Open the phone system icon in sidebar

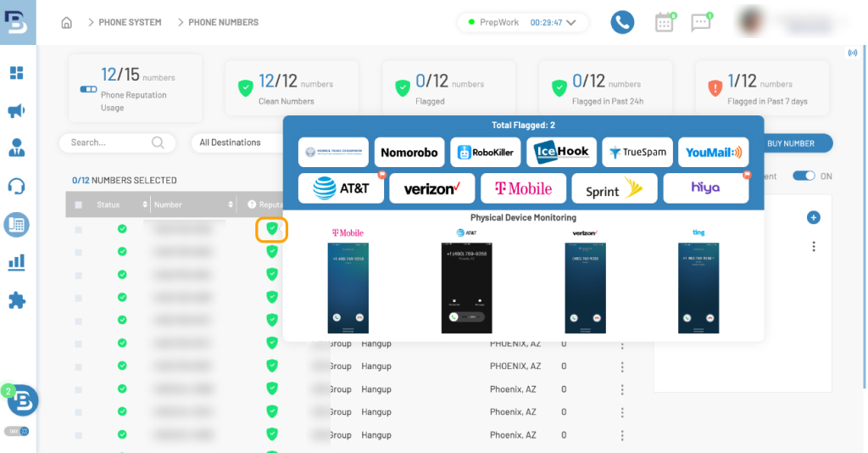[x=17, y=225]
